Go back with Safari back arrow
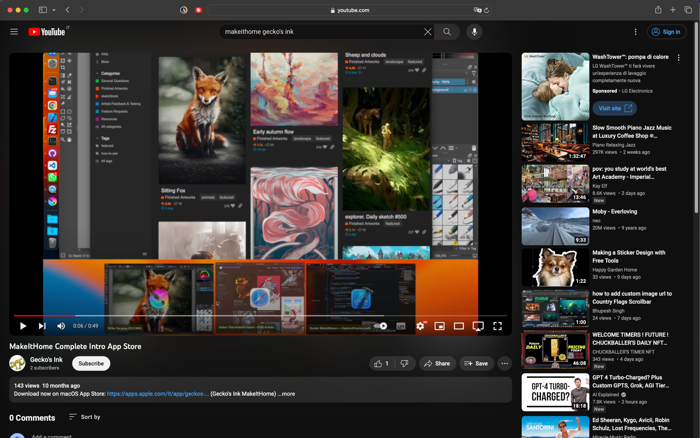Viewport: 700px width, 438px height. pos(67,10)
